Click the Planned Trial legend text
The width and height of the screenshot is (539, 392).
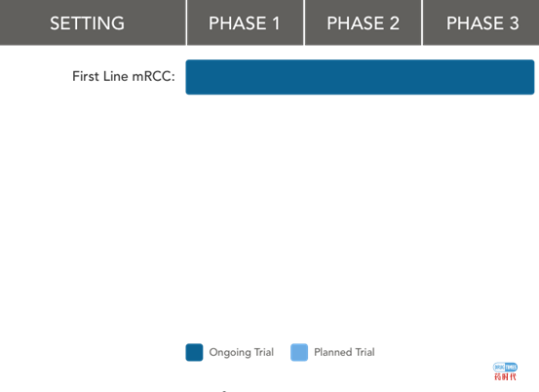(x=344, y=352)
